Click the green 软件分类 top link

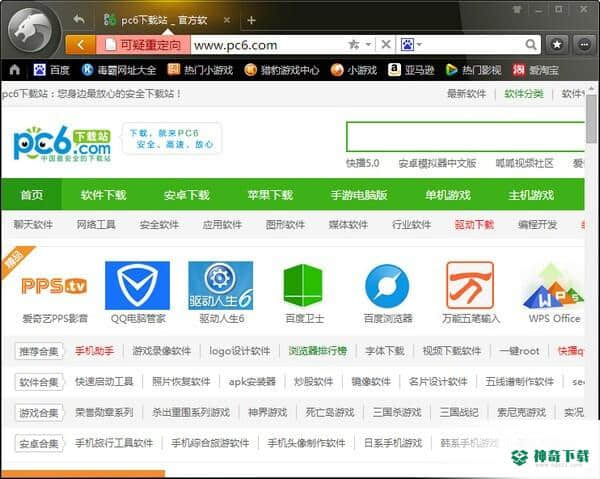tap(524, 94)
